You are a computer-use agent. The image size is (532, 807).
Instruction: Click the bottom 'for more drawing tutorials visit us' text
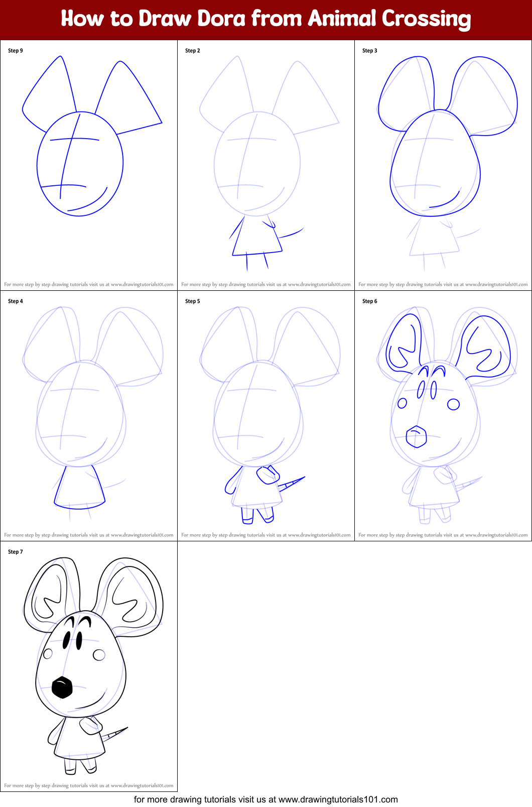click(x=266, y=799)
